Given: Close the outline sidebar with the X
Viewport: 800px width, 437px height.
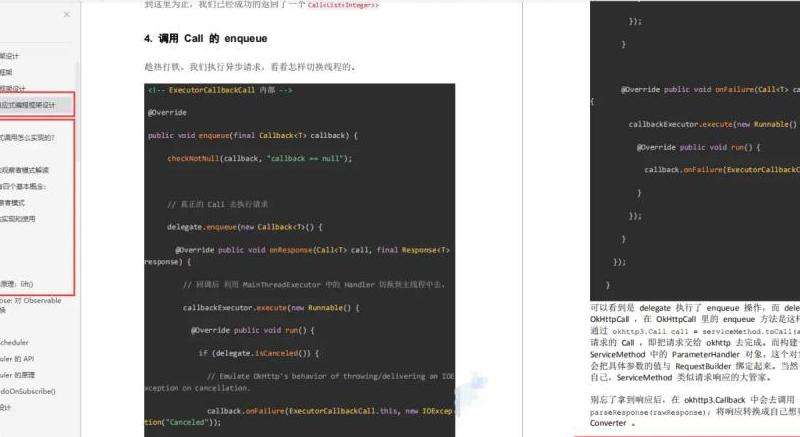Looking at the screenshot, I should coord(67,15).
